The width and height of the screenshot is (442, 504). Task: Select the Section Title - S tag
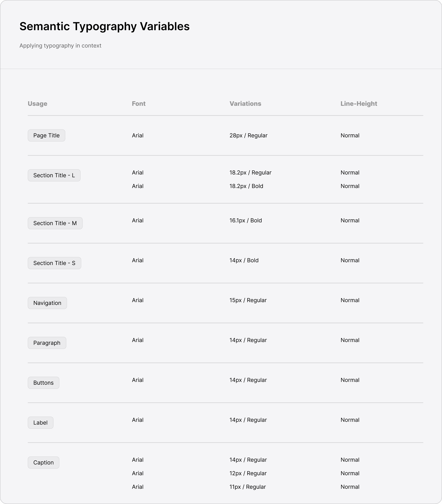[54, 263]
